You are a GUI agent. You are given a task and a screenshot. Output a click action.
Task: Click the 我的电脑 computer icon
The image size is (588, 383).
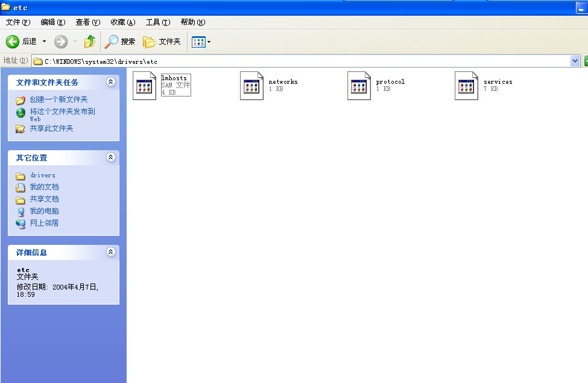point(21,212)
